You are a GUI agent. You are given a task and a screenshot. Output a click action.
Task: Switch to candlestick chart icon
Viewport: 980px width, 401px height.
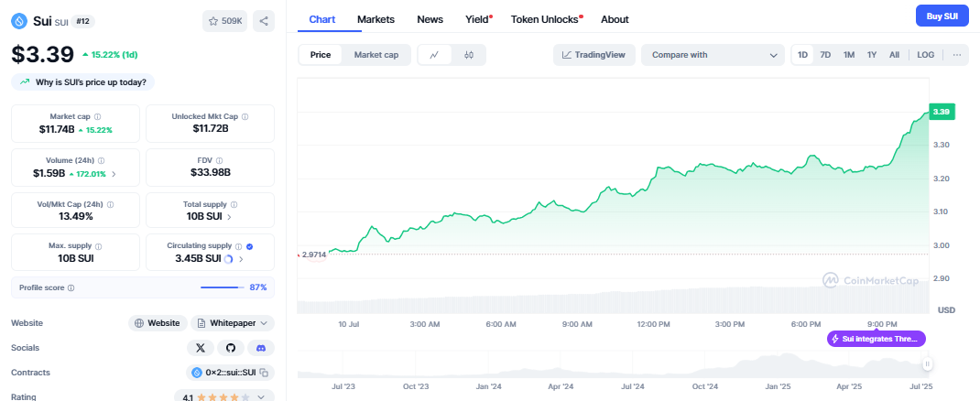[469, 55]
